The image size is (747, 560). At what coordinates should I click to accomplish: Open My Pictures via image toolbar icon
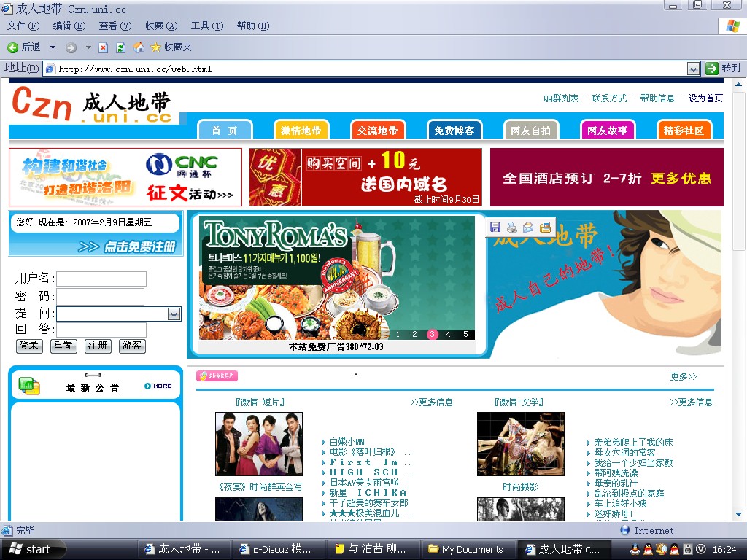click(545, 227)
